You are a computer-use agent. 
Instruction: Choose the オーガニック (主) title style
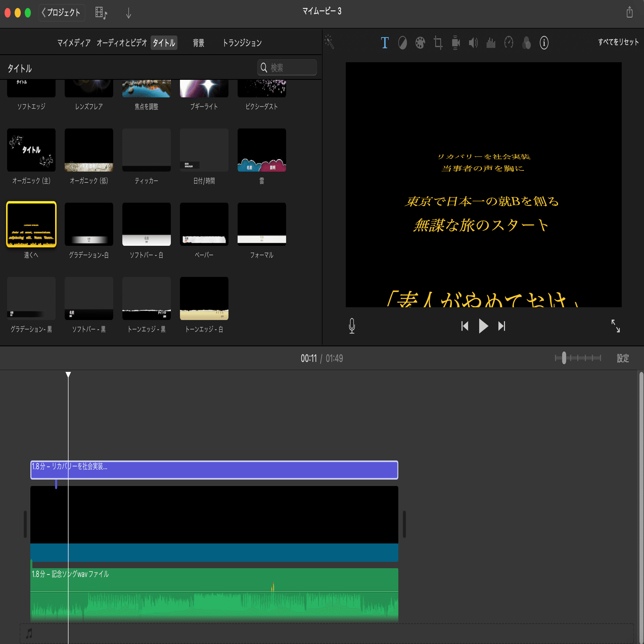click(31, 150)
